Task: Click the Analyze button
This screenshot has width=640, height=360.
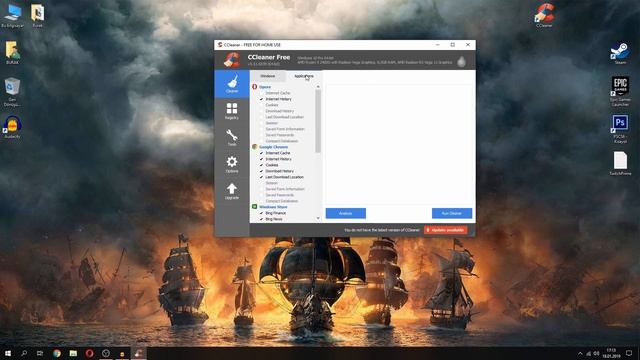Action: (345, 213)
